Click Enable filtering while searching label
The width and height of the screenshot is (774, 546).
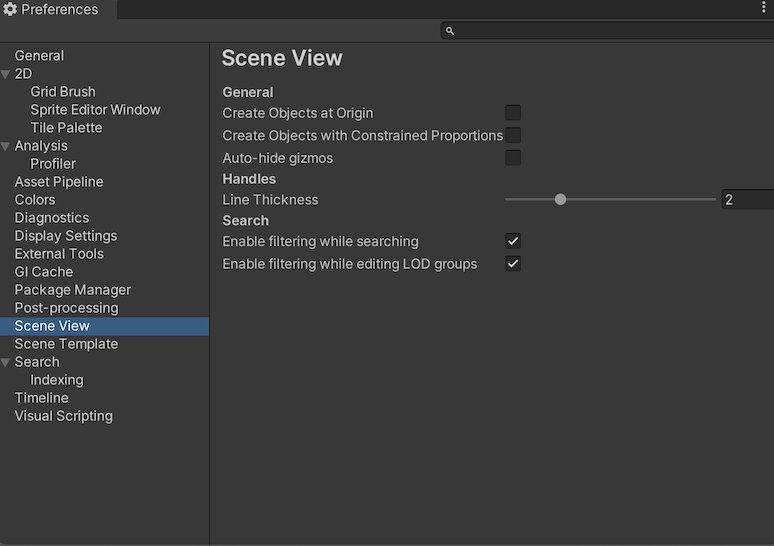pos(320,241)
